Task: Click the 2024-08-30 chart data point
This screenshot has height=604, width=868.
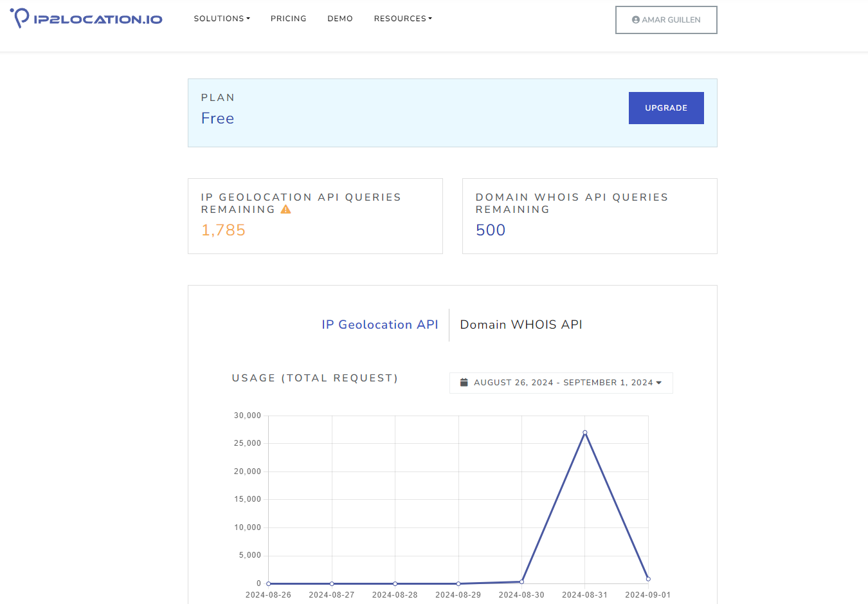Action: click(x=521, y=581)
